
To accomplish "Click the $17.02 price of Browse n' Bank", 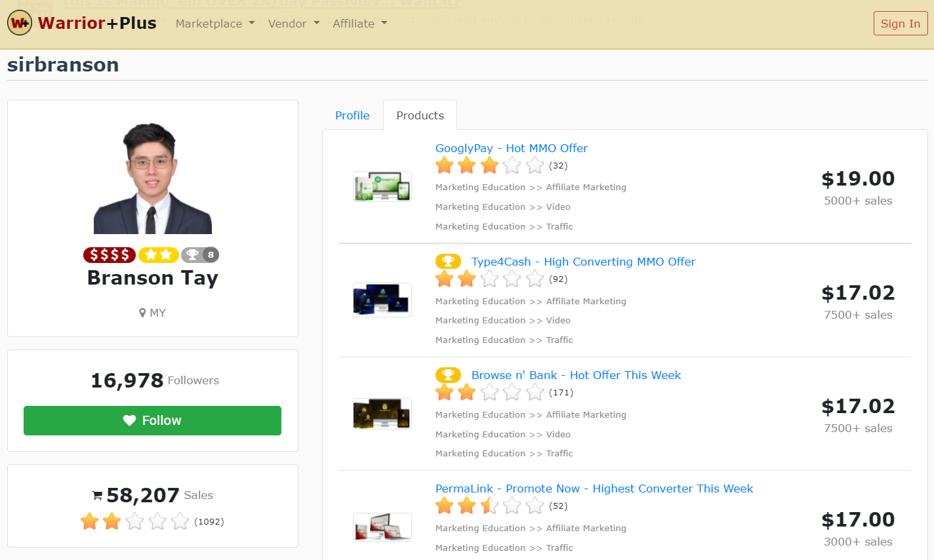I will (x=858, y=406).
